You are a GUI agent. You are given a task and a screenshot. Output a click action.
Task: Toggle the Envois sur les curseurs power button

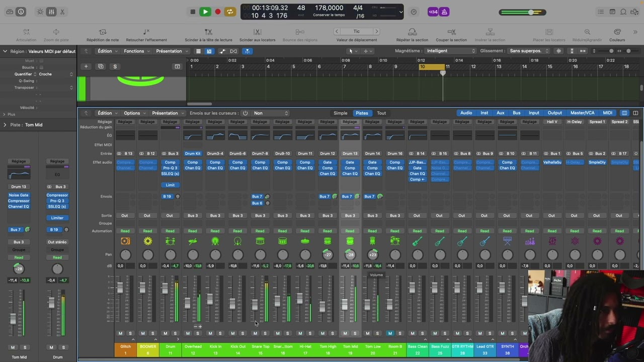pos(245,113)
